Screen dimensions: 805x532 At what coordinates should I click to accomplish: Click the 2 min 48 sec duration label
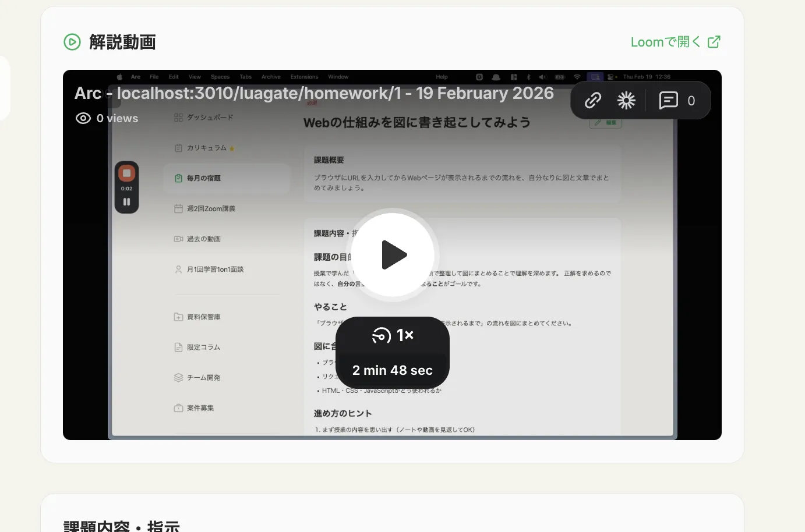tap(393, 370)
